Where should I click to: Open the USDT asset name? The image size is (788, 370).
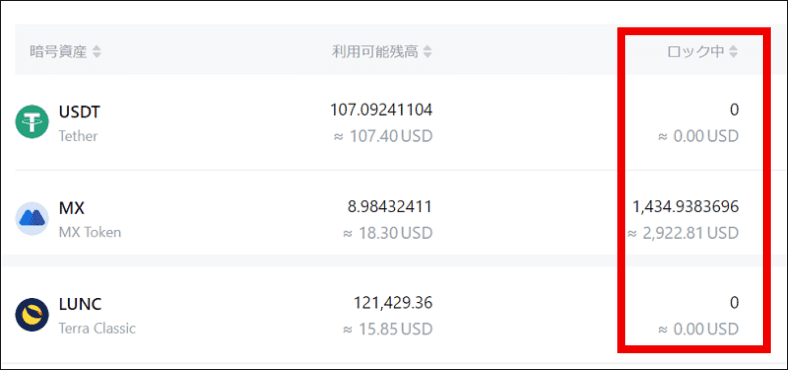tap(79, 112)
